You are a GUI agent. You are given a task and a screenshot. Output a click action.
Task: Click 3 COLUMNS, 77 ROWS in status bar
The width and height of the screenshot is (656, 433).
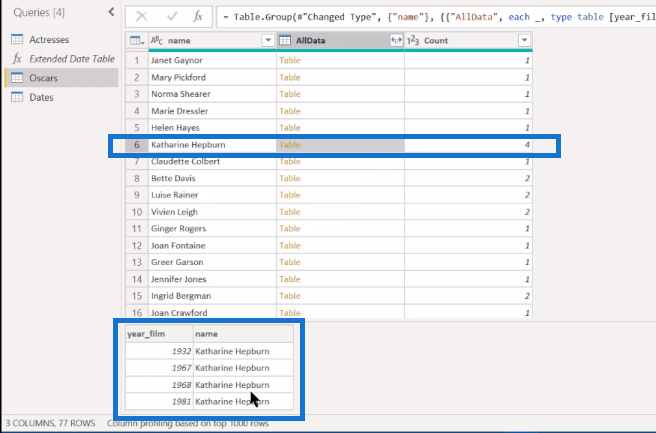point(50,423)
